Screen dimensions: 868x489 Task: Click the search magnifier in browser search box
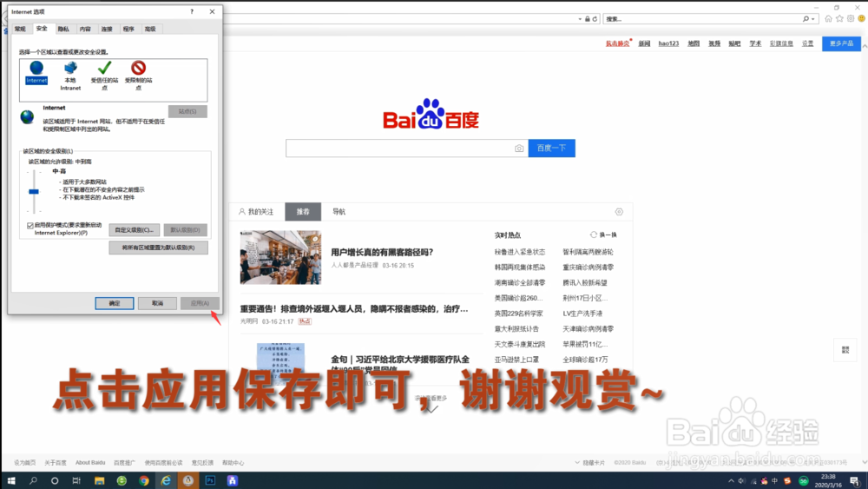tap(806, 19)
